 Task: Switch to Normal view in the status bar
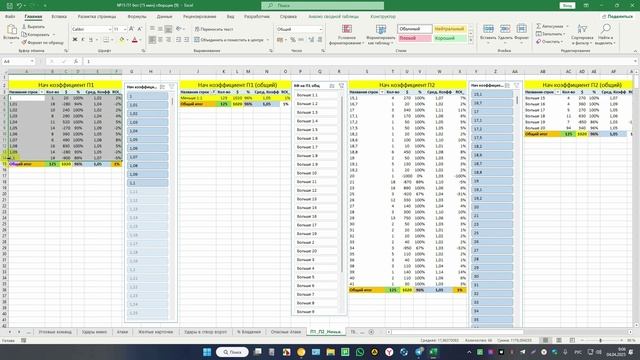click(545, 340)
